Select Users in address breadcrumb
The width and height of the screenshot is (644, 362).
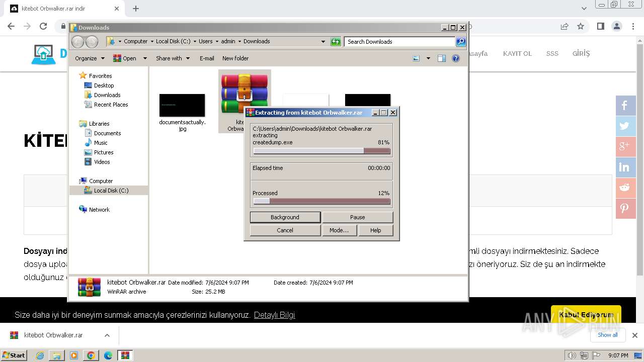206,41
